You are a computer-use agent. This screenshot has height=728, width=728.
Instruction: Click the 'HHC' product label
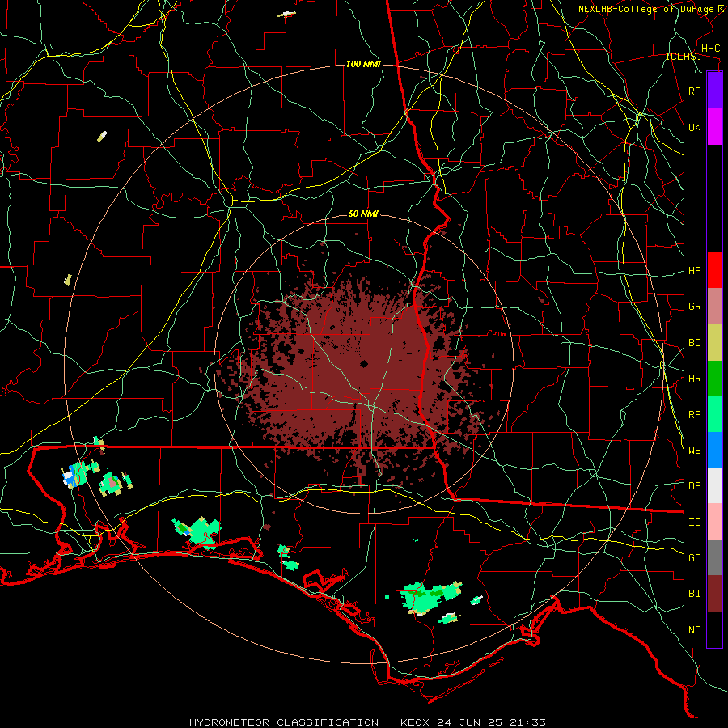pos(710,49)
